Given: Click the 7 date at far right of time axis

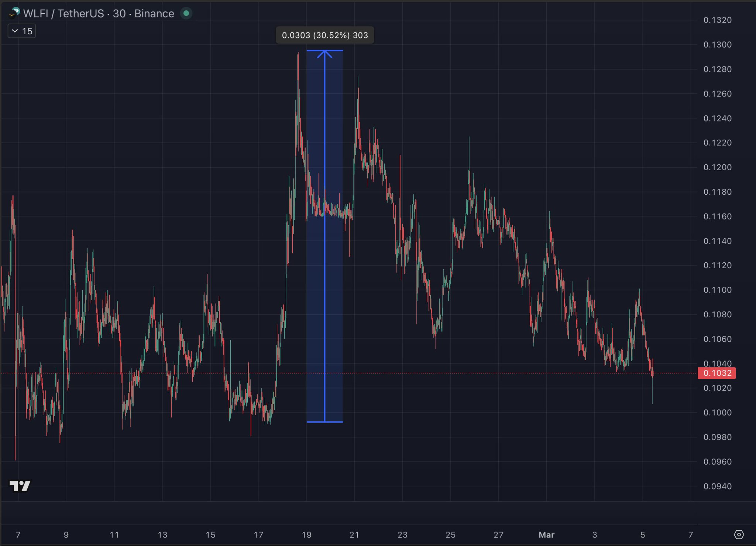Looking at the screenshot, I should tap(690, 535).
